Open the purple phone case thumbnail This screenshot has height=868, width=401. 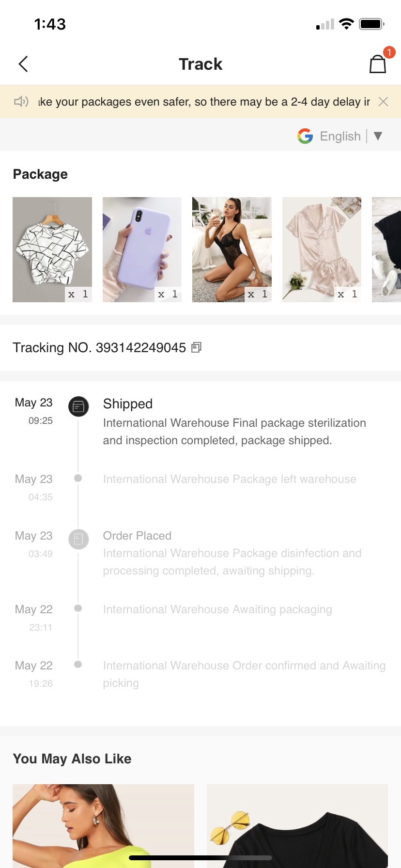(142, 249)
